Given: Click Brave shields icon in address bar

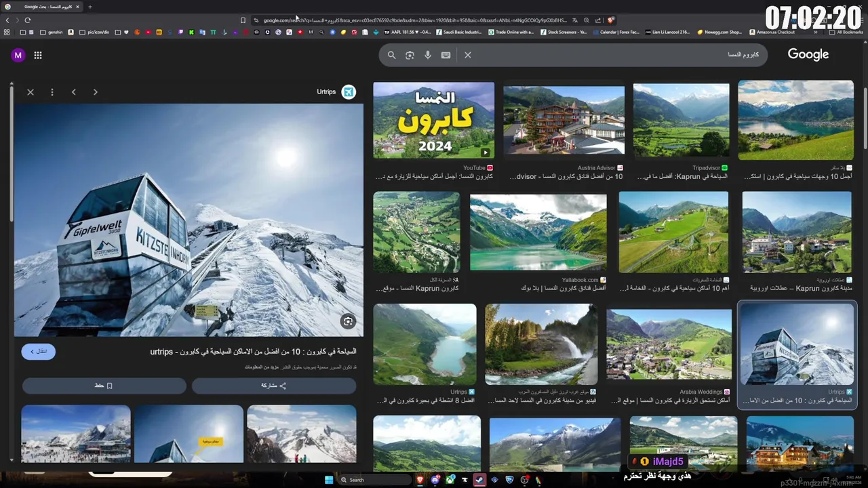Looking at the screenshot, I should click(x=611, y=20).
